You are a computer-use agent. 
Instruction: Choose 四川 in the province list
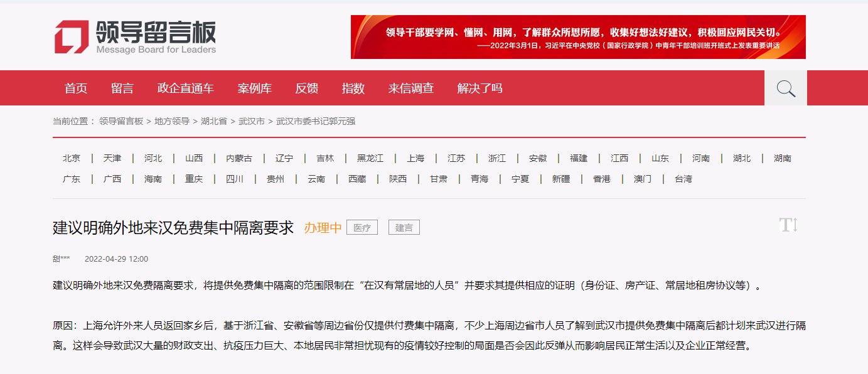click(235, 179)
